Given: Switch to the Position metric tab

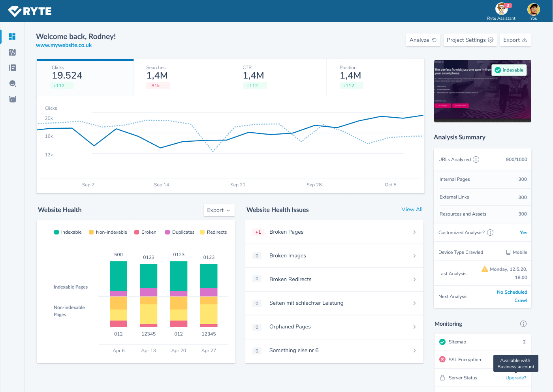Looking at the screenshot, I should tap(374, 77).
